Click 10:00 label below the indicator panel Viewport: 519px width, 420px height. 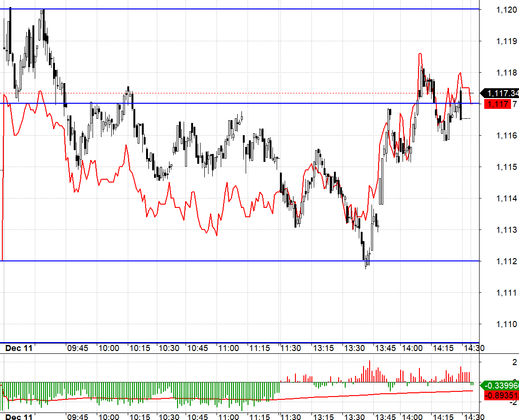pos(109,417)
